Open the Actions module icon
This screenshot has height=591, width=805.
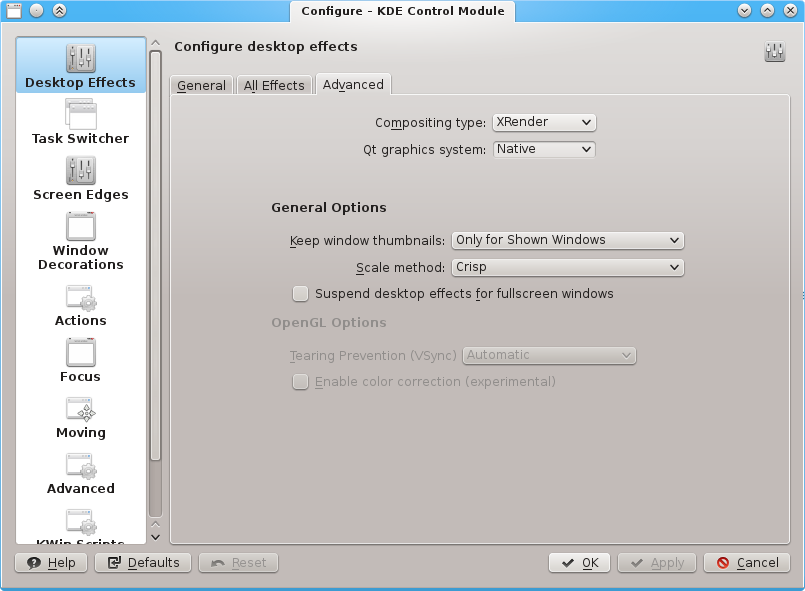[x=81, y=298]
